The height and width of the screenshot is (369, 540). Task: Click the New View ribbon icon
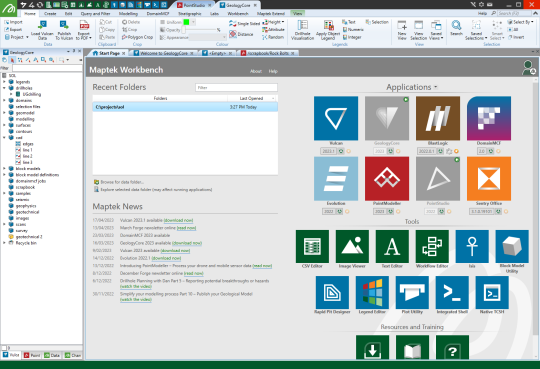coord(402,30)
